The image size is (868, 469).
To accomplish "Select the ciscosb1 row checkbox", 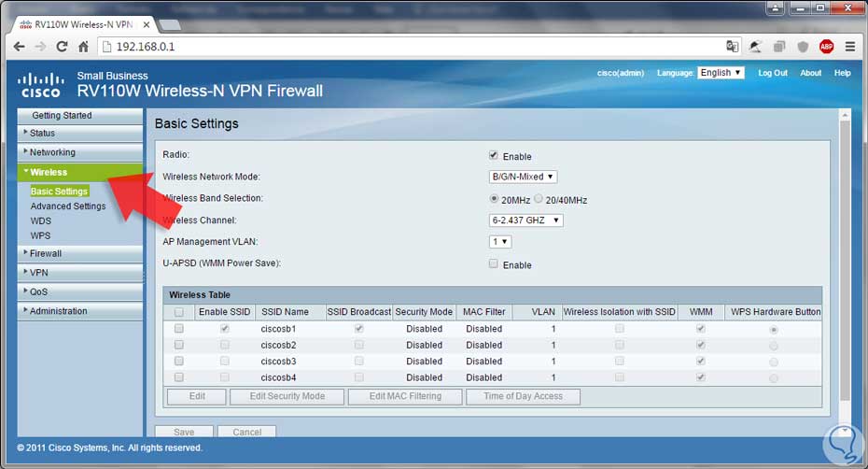I will tap(179, 329).
